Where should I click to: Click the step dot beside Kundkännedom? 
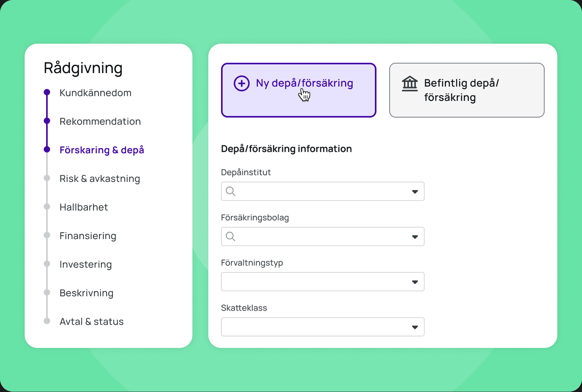pyautogui.click(x=47, y=93)
